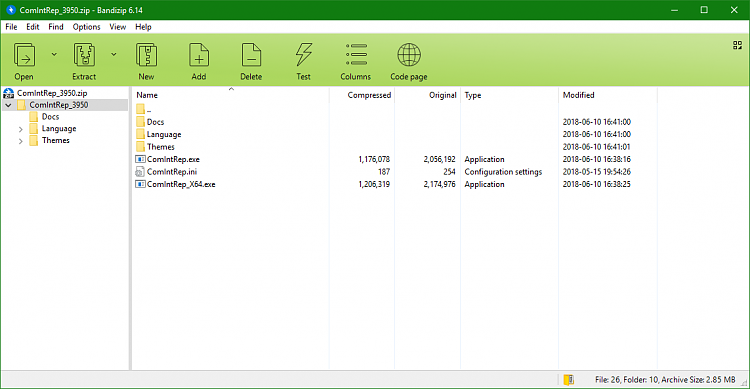The width and height of the screenshot is (750, 389).
Task: Select the Language name in file list
Action: pos(164,134)
